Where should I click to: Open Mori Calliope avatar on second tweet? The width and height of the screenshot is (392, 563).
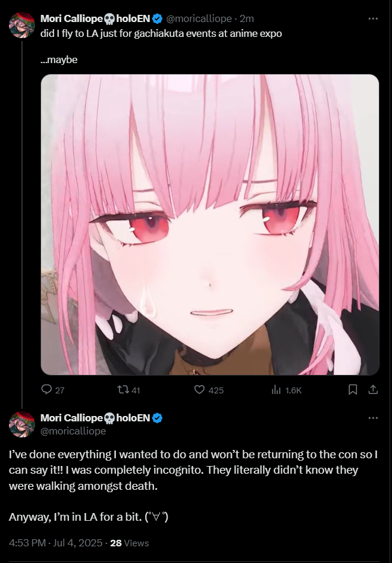(x=21, y=424)
